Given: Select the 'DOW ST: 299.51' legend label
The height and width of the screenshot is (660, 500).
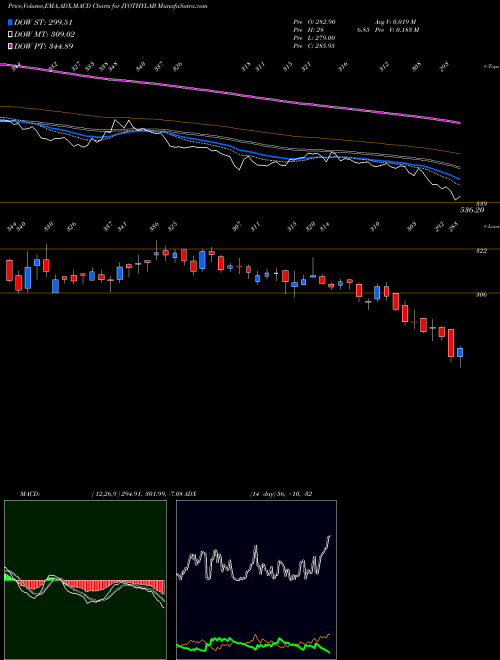Looking at the screenshot, I should coord(43,22).
